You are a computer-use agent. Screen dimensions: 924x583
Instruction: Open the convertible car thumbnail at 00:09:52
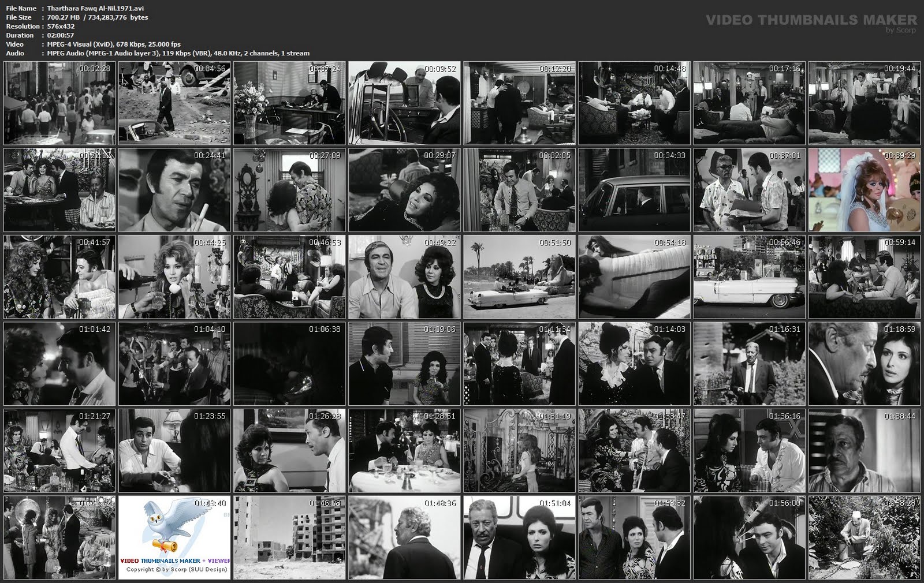pos(404,103)
